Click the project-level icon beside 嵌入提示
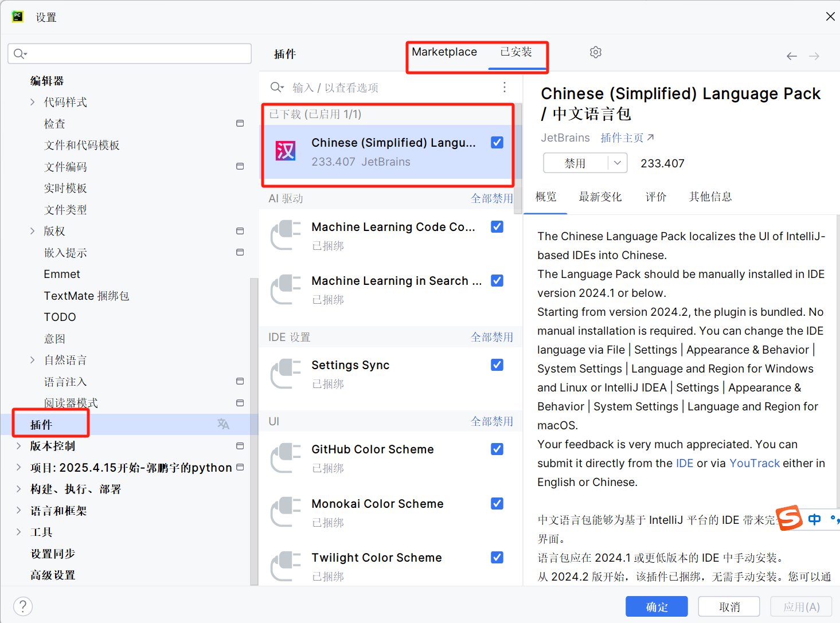Screen dimensions: 840x623 (240, 252)
